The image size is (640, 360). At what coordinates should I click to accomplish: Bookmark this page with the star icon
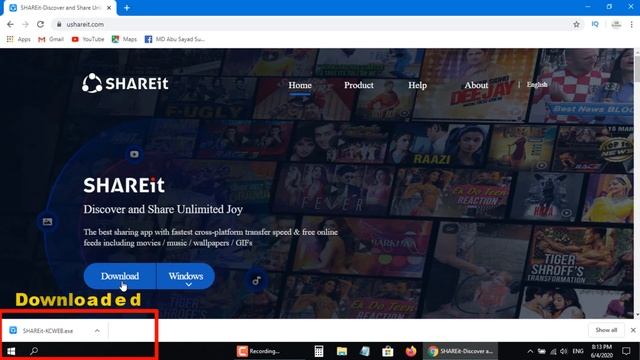point(576,24)
